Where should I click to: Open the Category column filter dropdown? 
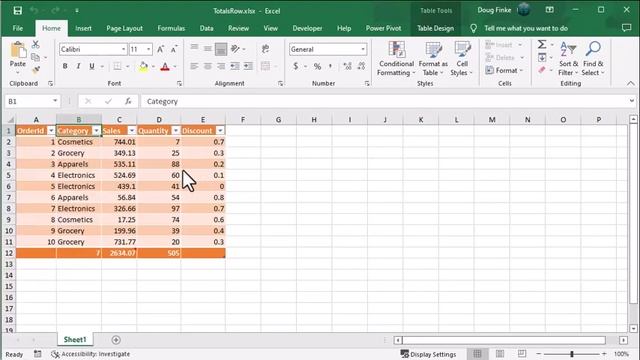tap(96, 131)
